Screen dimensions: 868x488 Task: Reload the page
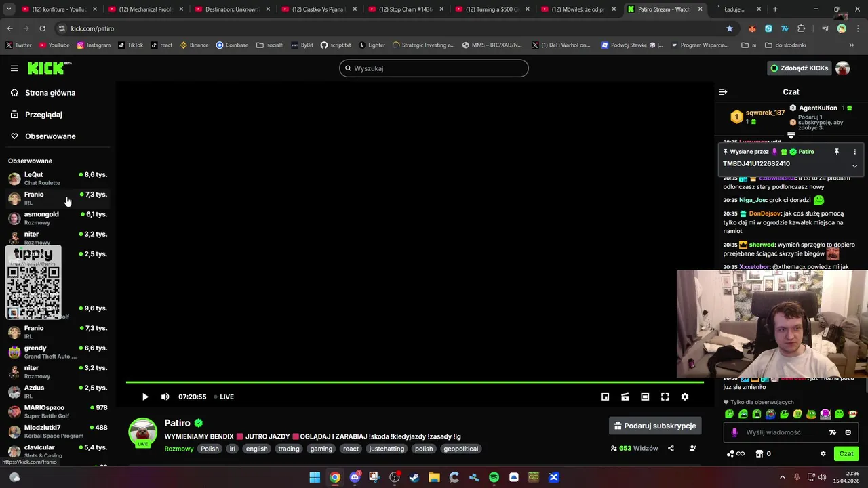tap(42, 28)
